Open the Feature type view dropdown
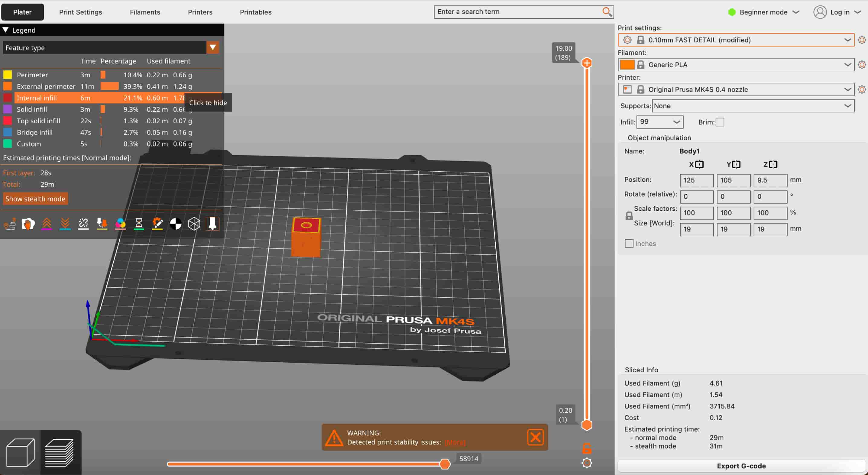The height and width of the screenshot is (475, 868). click(x=212, y=47)
